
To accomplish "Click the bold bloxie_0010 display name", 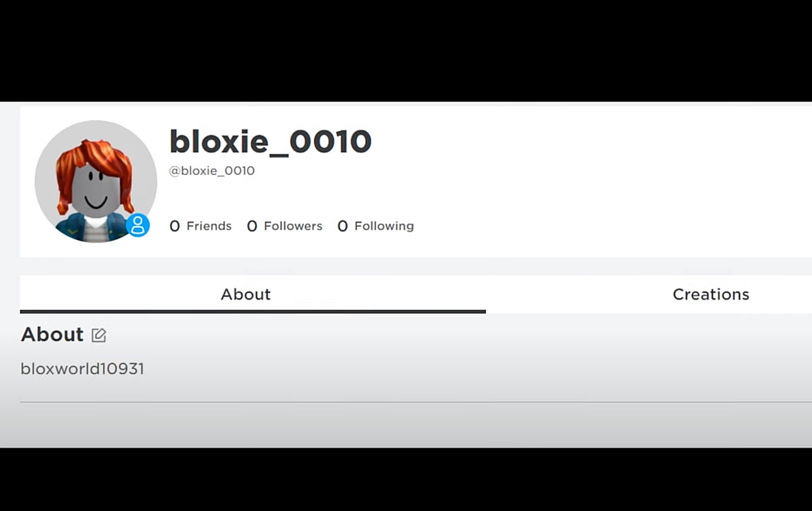I will point(270,141).
